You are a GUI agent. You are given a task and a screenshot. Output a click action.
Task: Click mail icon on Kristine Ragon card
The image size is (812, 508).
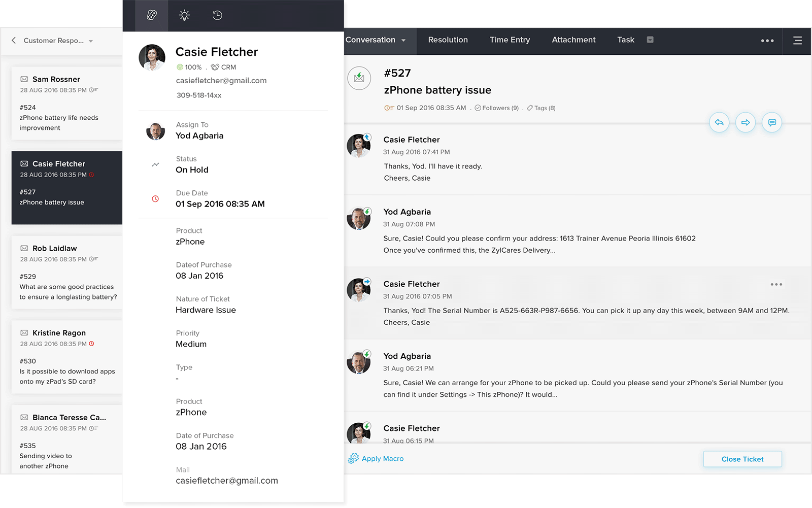tap(24, 333)
